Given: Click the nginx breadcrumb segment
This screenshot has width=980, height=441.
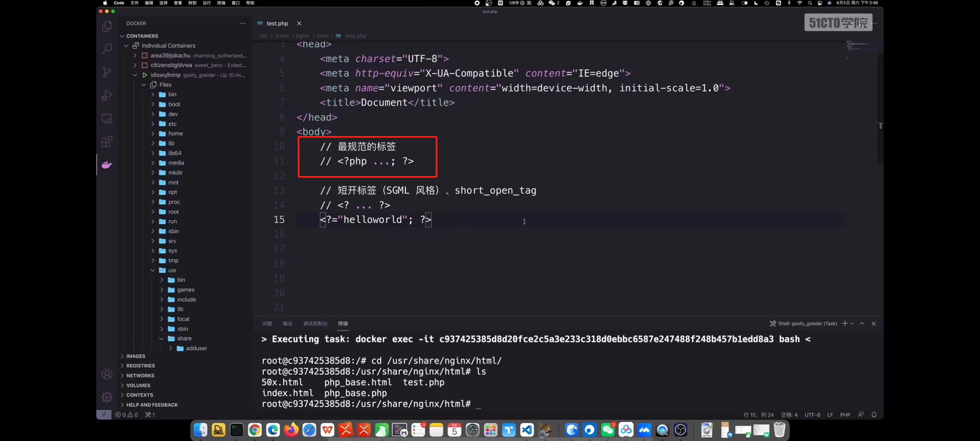Looking at the screenshot, I should (303, 36).
